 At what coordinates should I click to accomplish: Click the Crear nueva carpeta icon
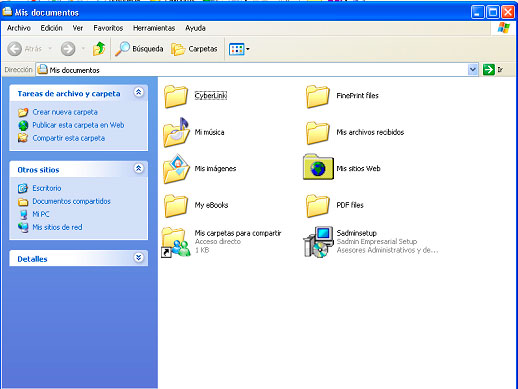coord(23,112)
